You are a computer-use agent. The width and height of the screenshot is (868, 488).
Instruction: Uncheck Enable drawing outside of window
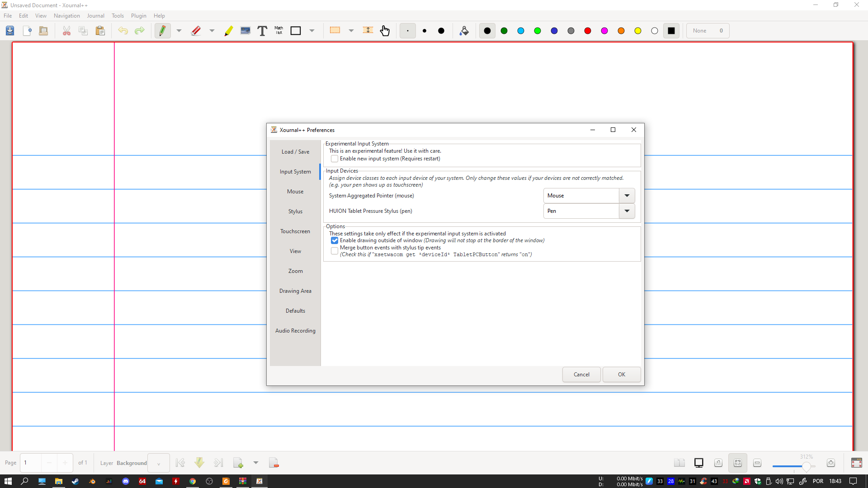point(335,240)
